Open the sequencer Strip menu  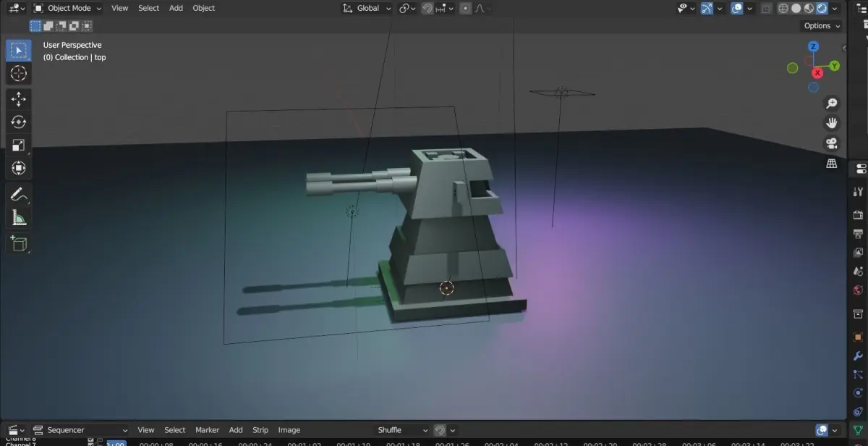pyautogui.click(x=260, y=430)
